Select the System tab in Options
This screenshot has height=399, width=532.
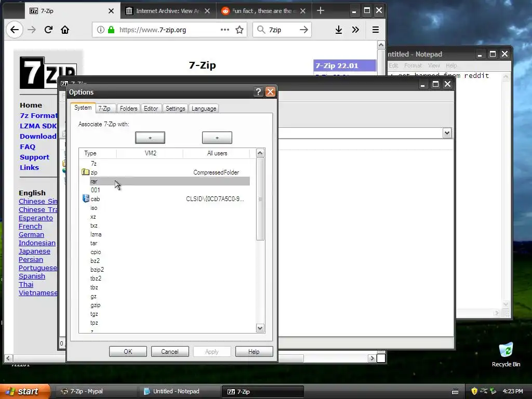[83, 108]
